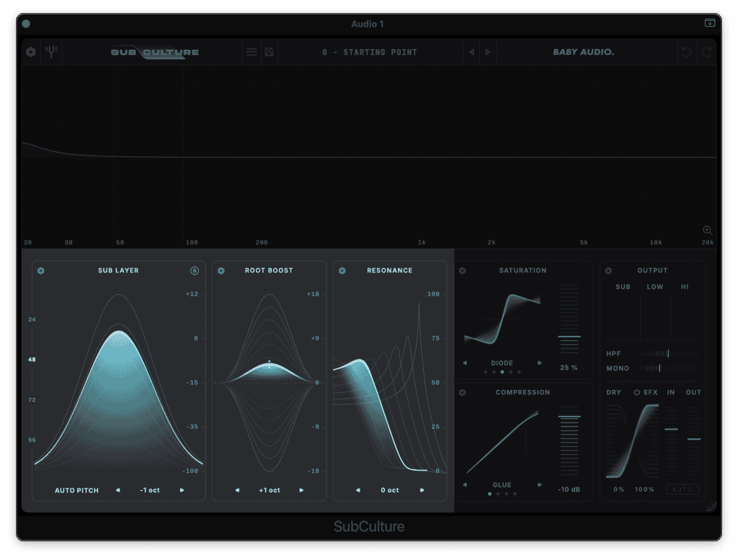Viewport: 738px width, 560px height.
Task: Click the Compression glue curve display
Action: point(502,441)
